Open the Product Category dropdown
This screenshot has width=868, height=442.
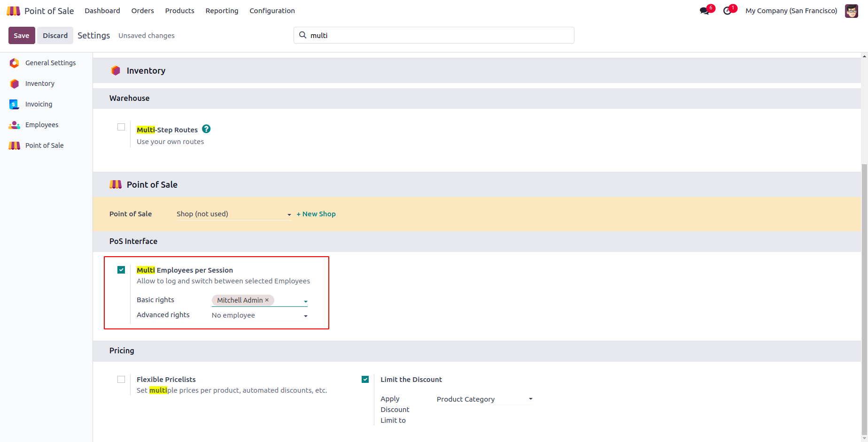485,399
